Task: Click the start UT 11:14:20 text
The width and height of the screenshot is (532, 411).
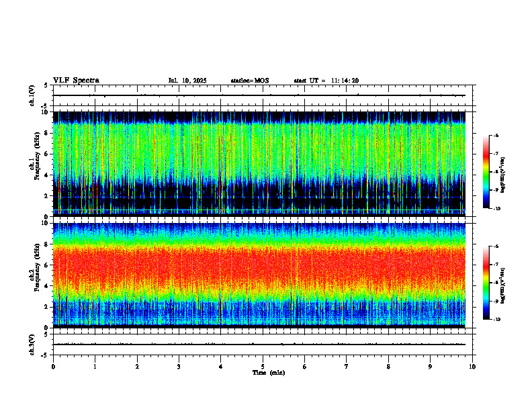Action: click(326, 81)
